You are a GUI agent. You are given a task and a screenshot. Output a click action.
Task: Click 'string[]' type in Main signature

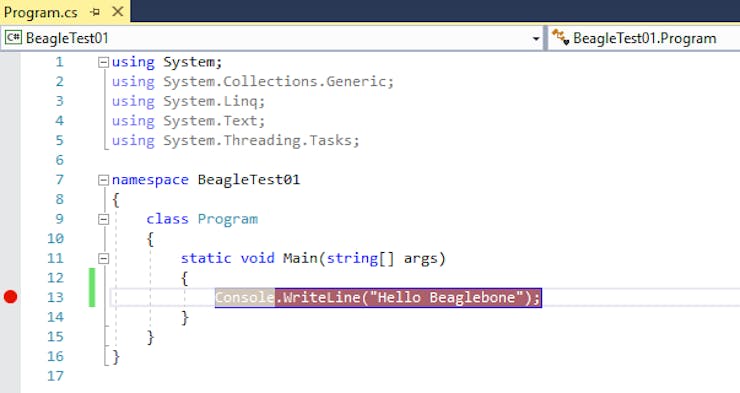pyautogui.click(x=360, y=259)
